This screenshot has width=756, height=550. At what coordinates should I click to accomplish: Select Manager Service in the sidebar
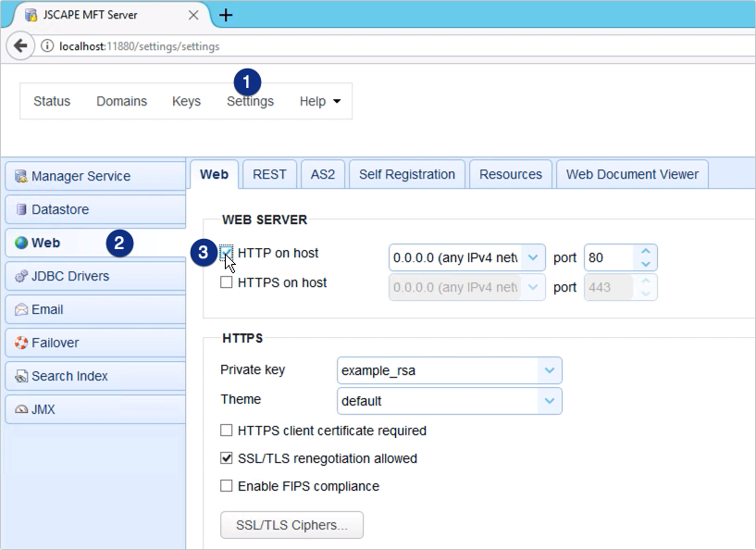pos(95,176)
